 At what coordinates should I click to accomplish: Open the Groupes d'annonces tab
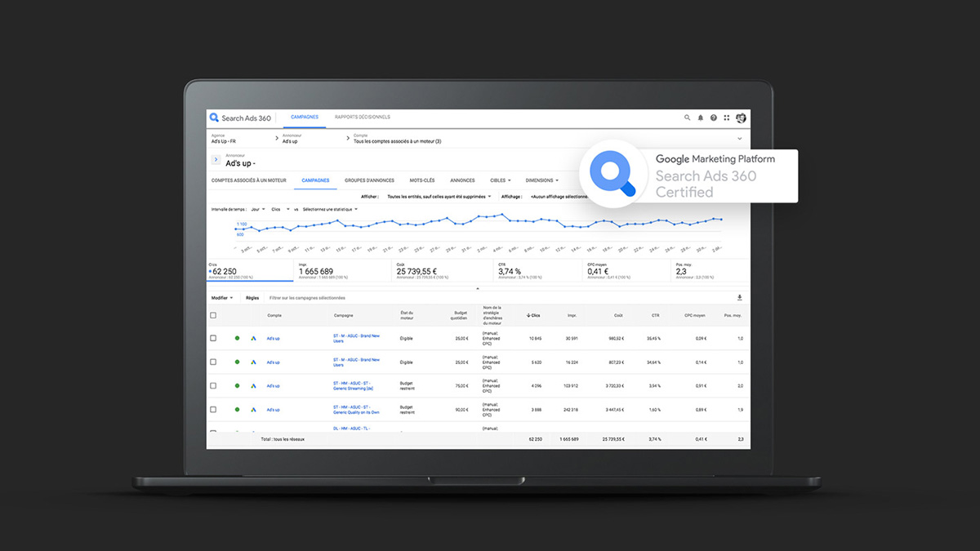[x=369, y=180]
